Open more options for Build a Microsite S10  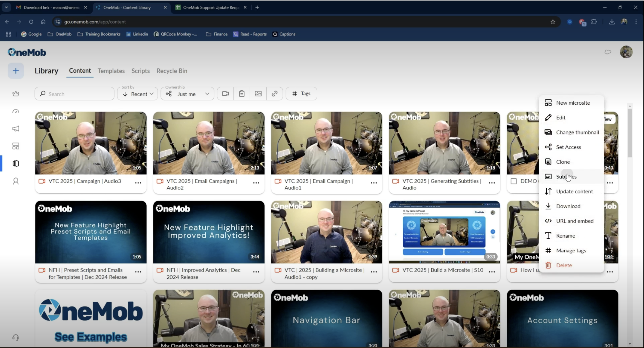point(492,272)
